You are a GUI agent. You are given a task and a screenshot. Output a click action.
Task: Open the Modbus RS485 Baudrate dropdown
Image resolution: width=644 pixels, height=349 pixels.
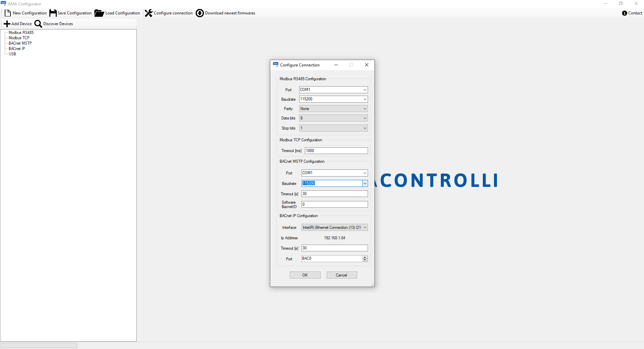point(365,99)
